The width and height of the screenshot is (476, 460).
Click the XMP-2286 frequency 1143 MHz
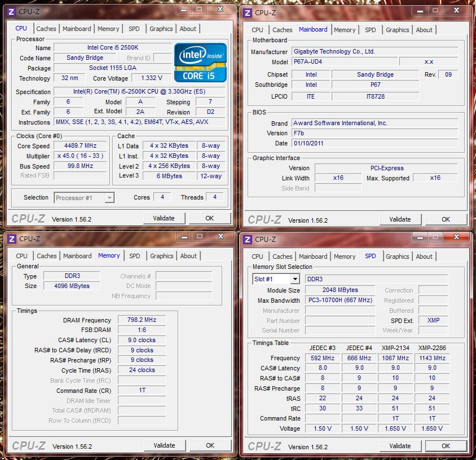click(432, 358)
